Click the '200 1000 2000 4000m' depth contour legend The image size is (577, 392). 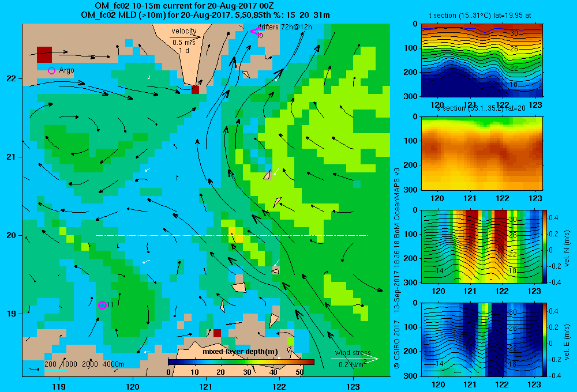[84, 364]
